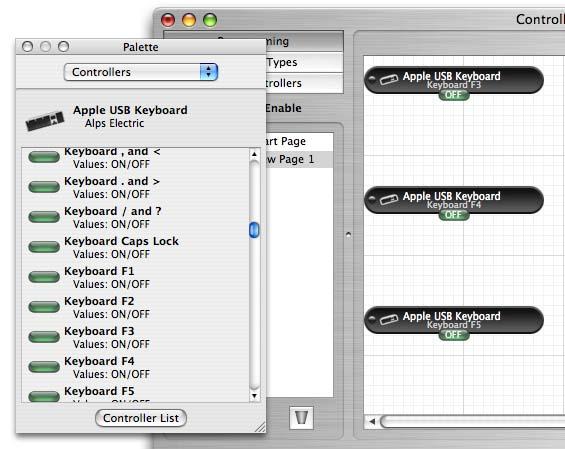Screen dimensions: 565x449
Task: Select green button icon for Keyboard F4
Action: tap(44, 366)
